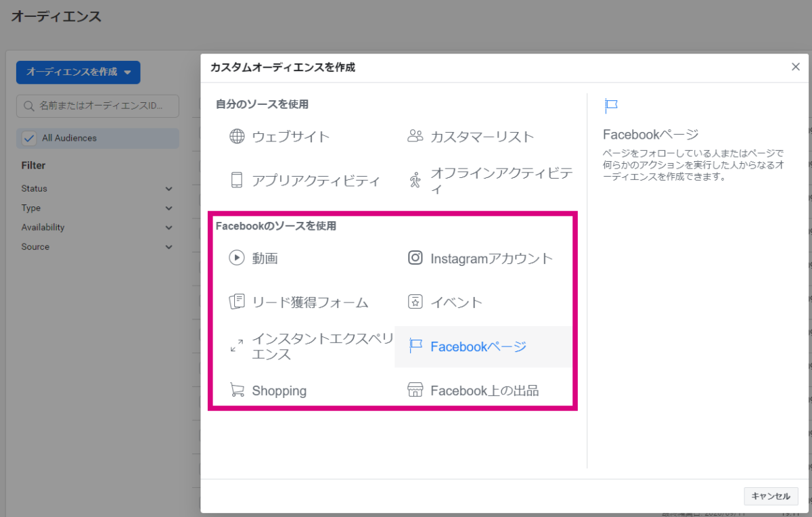
Task: Choose the リード獲得フォーム option
Action: point(310,302)
